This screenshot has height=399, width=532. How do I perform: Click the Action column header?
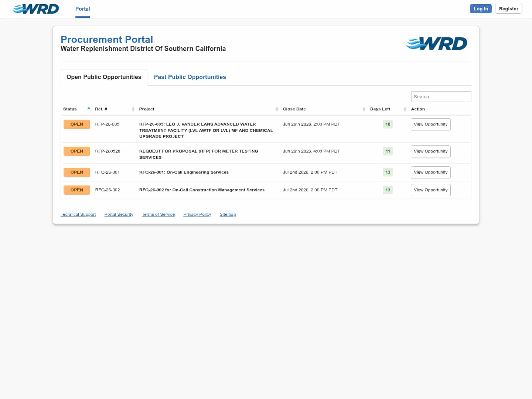click(418, 109)
